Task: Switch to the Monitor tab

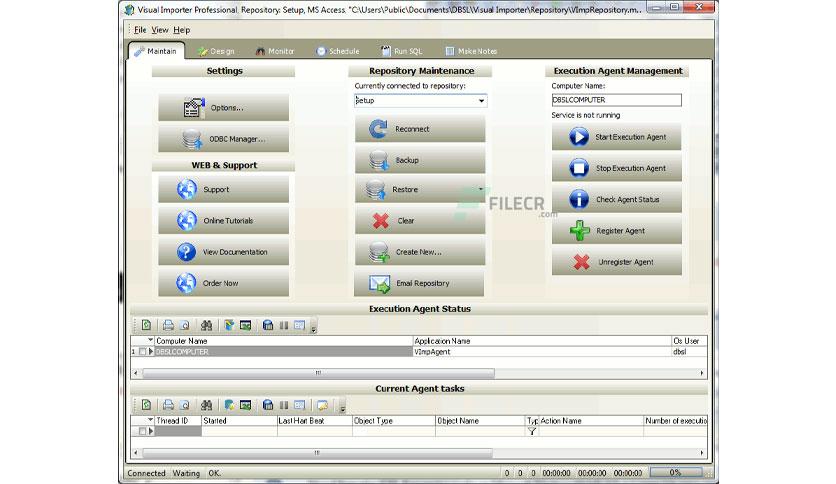Action: coord(275,51)
